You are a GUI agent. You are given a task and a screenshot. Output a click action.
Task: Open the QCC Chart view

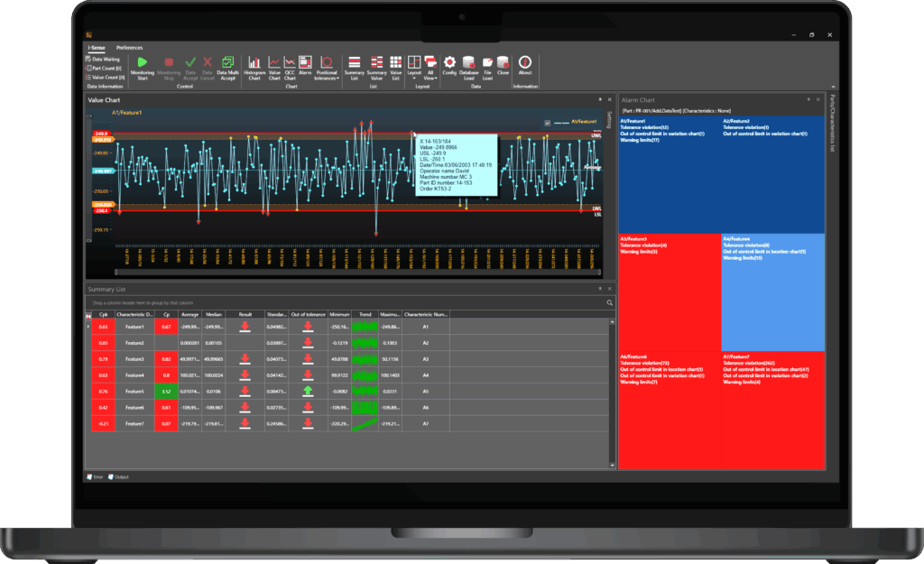(290, 62)
